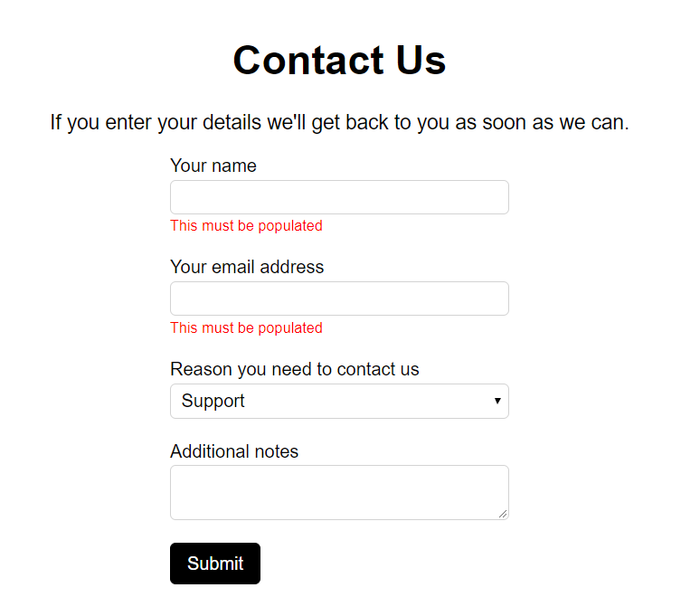
Task: Click the red error under name field
Action: click(x=246, y=226)
